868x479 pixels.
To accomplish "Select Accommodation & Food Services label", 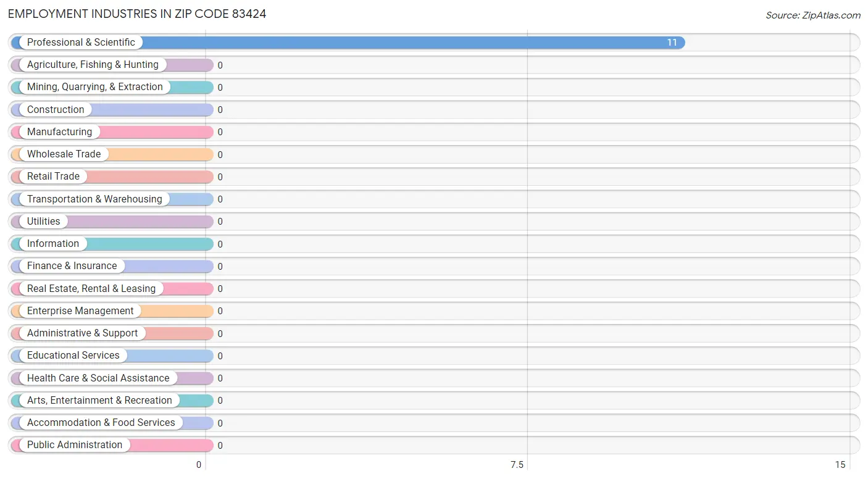I will point(101,423).
